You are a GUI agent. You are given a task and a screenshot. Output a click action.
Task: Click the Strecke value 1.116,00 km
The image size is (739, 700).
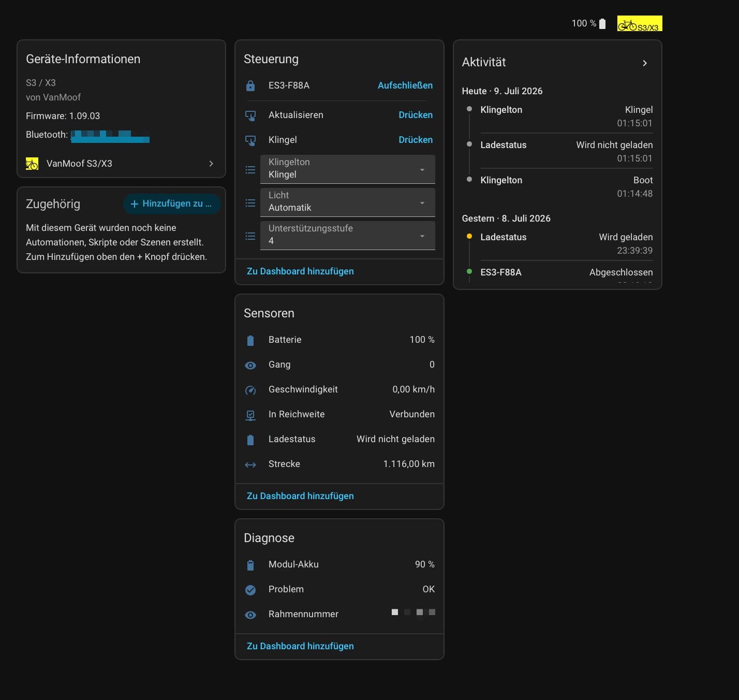(x=409, y=464)
